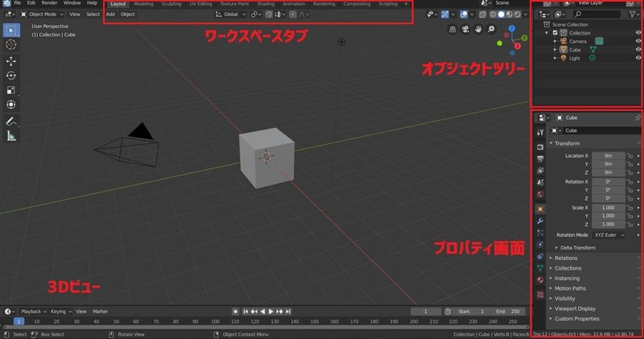This screenshot has height=339, width=644.
Task: Toggle visibility of Collection in outliner
Action: (638, 33)
